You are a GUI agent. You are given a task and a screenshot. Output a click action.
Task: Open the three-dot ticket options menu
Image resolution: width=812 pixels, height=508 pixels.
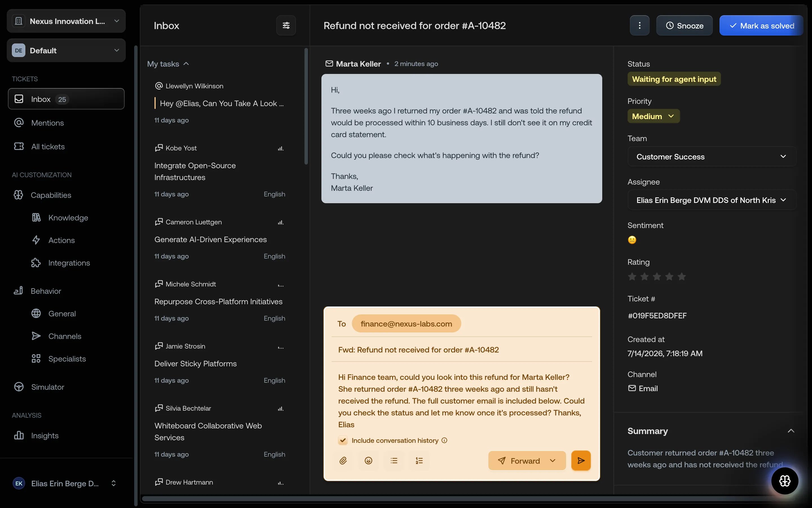point(639,25)
